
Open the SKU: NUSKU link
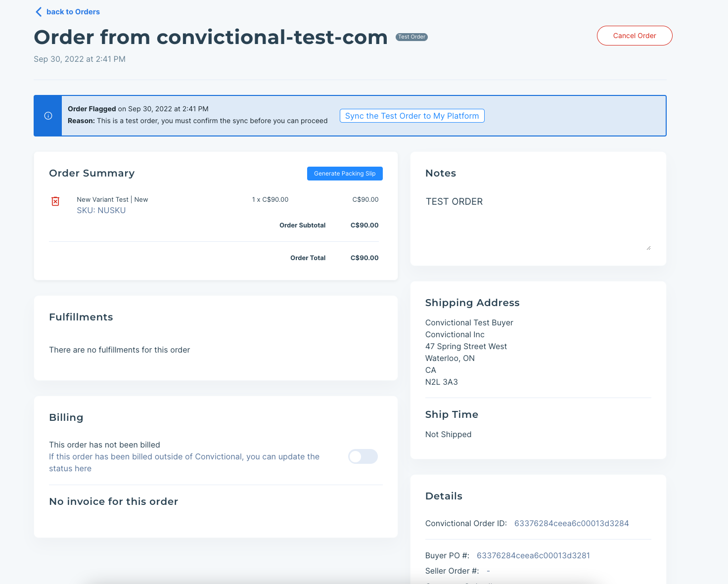click(x=101, y=210)
